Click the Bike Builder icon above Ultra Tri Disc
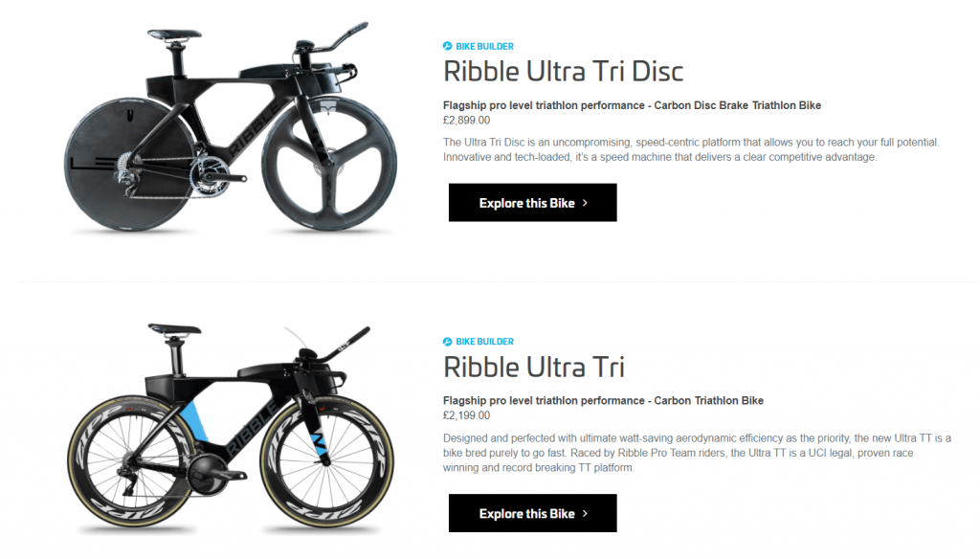 [x=448, y=46]
